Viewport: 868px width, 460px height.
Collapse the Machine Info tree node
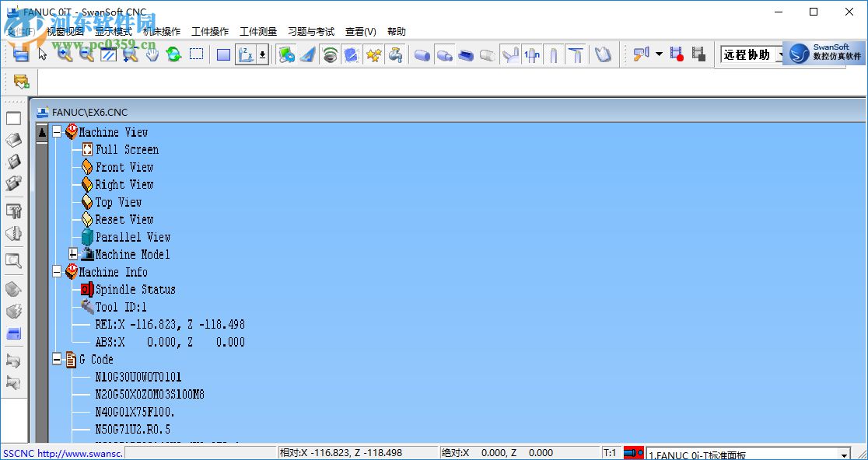57,272
